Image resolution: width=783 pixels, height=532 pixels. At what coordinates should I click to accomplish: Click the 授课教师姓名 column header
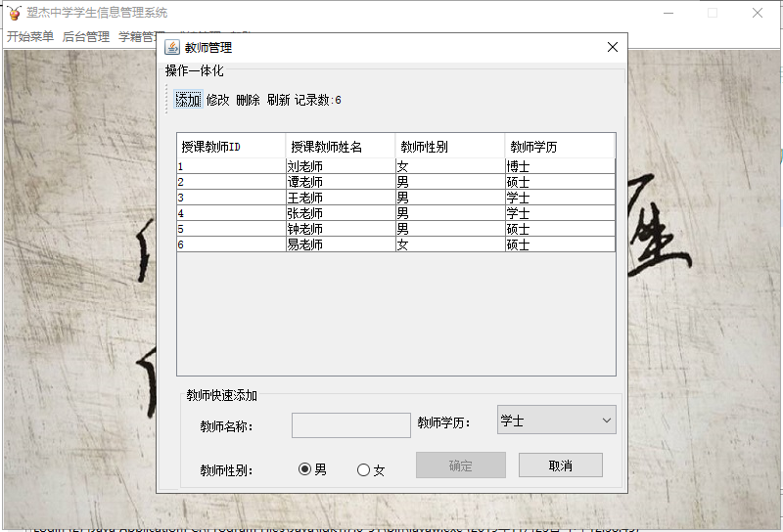click(341, 147)
